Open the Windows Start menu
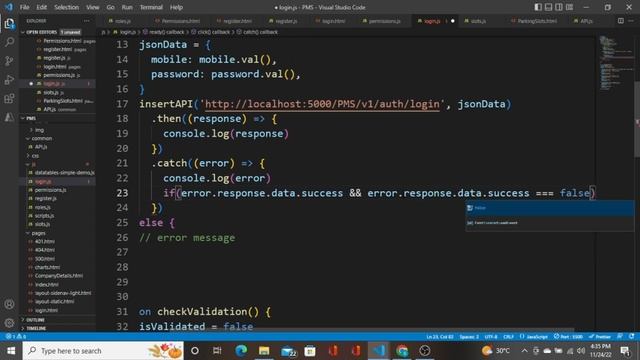This screenshot has height=360, width=640. coord(11,351)
